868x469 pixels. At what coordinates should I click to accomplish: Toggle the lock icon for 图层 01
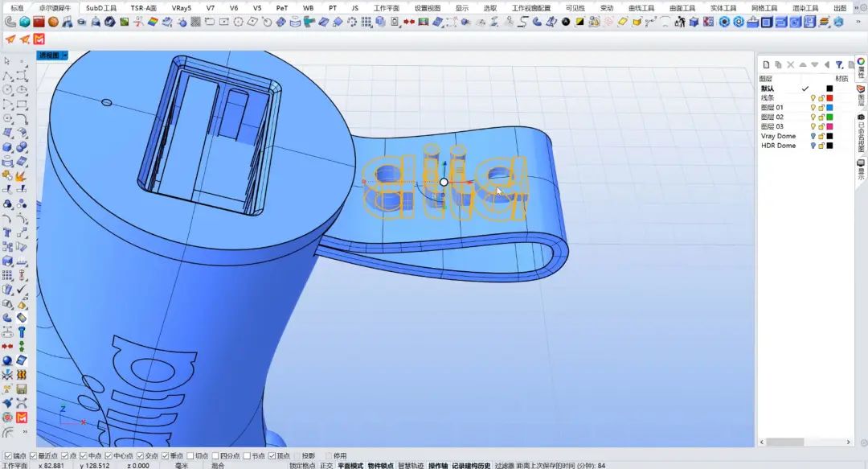821,107
